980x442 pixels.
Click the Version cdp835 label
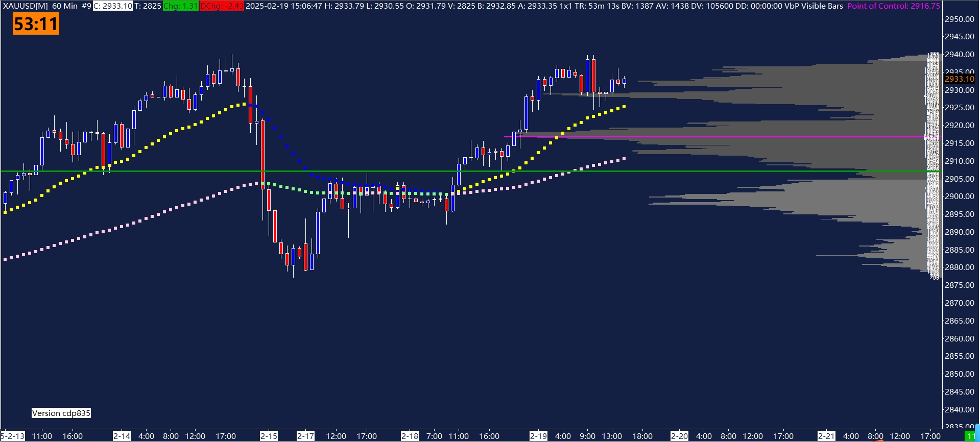click(x=61, y=413)
